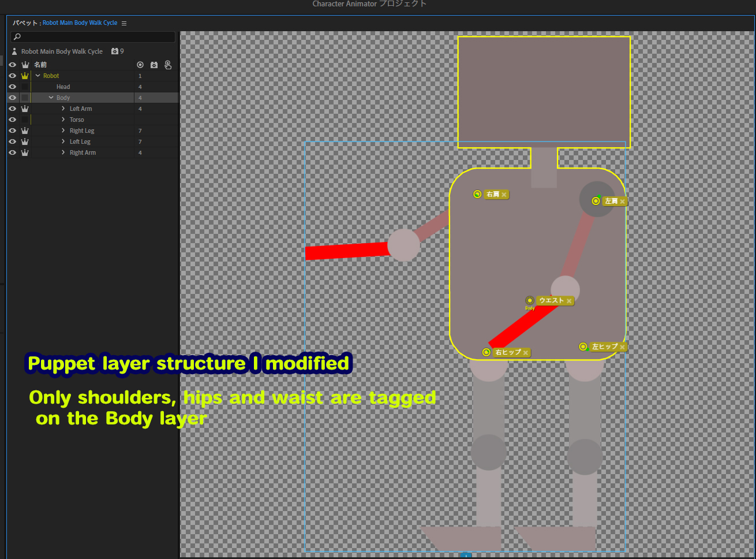Collapse the Robot layer group
This screenshot has width=756, height=559.
(x=38, y=76)
